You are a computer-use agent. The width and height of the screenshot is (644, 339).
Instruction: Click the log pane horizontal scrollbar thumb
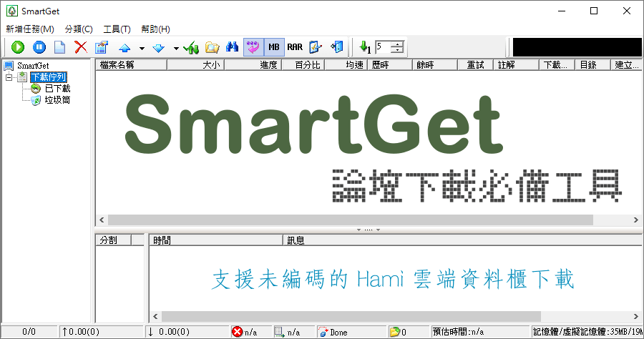pyautogui.click(x=351, y=316)
